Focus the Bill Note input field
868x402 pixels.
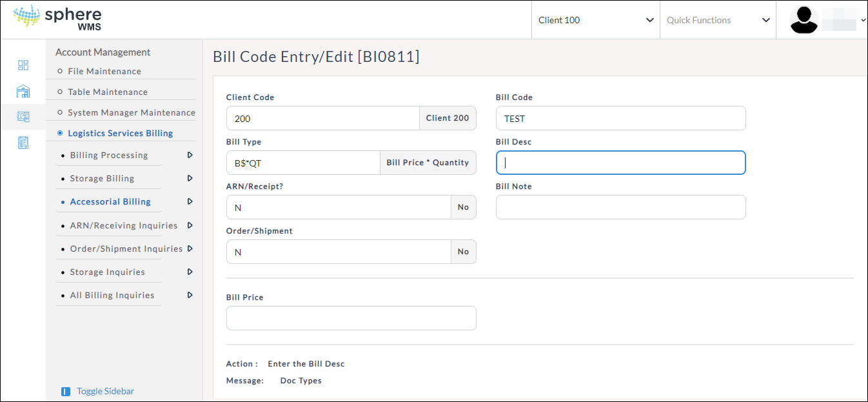[x=620, y=207]
